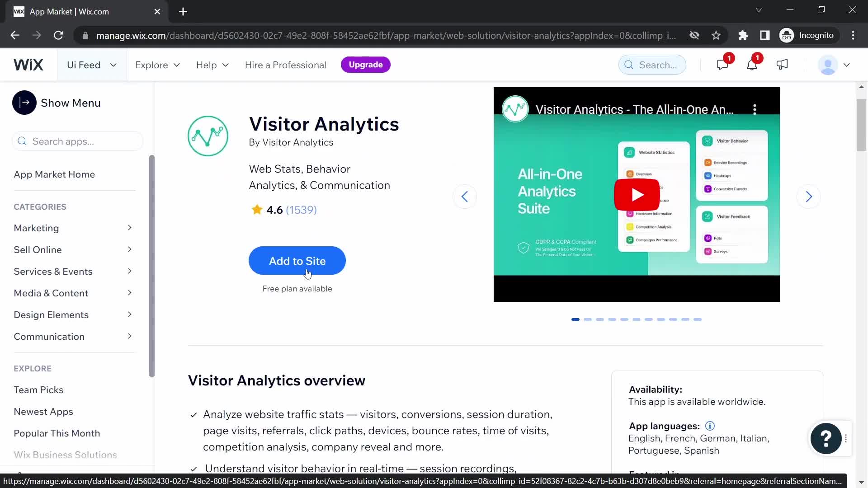Click the search apps magnifier icon
The width and height of the screenshot is (868, 488).
22,141
